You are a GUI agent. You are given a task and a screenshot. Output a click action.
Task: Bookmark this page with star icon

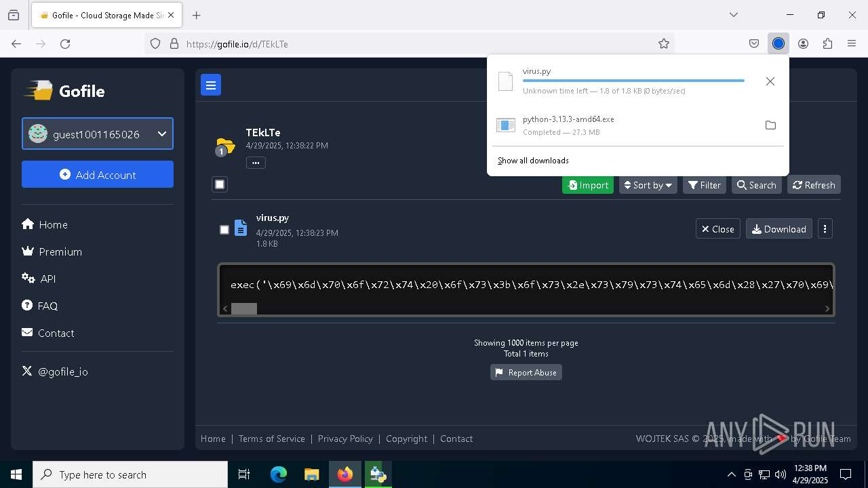(664, 43)
